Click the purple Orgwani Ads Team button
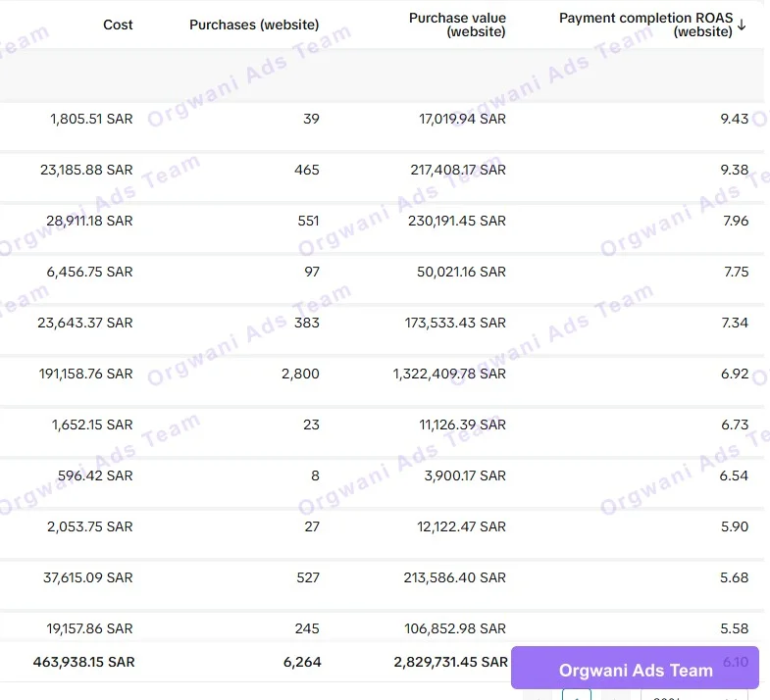 pos(635,670)
